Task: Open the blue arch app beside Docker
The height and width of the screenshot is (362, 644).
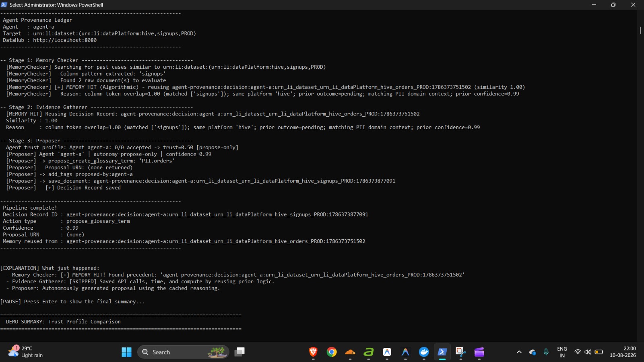Action: coord(405,352)
